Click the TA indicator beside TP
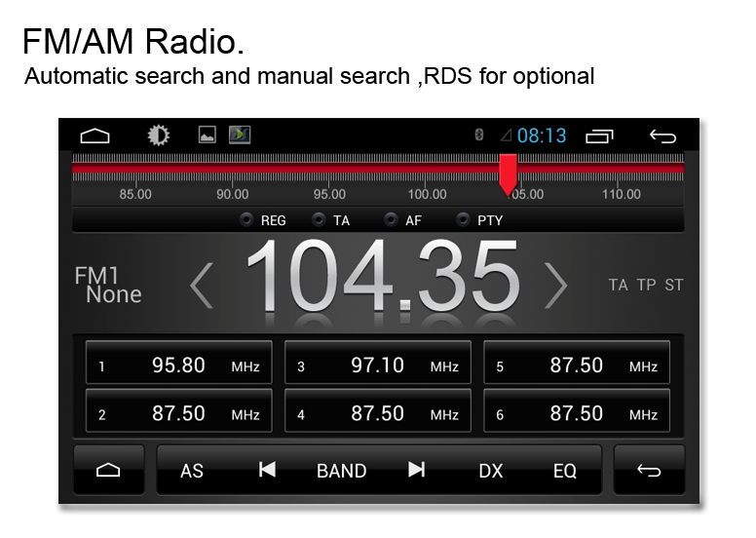This screenshot has height=538, width=756. pyautogui.click(x=618, y=285)
